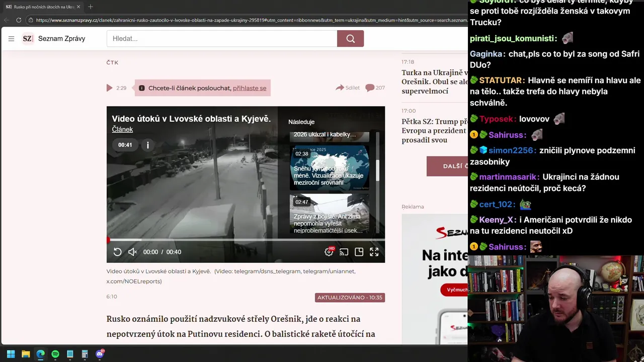
Task: Click the Následuje heading in video panel
Action: click(x=301, y=122)
